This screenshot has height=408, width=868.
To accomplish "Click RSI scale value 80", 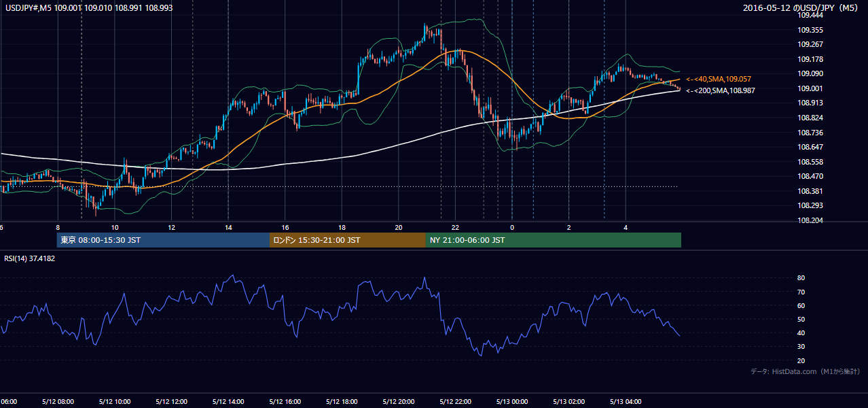I will point(801,278).
